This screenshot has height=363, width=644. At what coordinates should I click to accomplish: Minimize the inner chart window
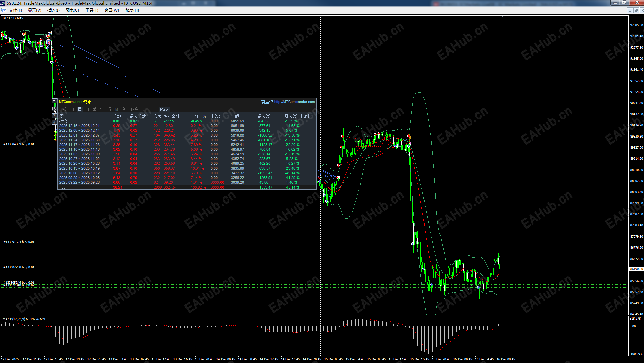coord(630,10)
